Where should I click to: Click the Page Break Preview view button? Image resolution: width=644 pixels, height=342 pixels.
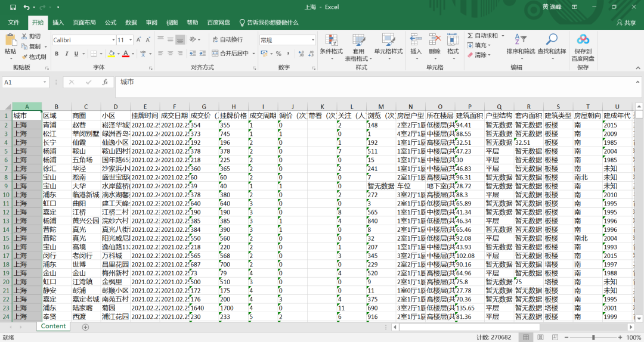pyautogui.click(x=555, y=337)
